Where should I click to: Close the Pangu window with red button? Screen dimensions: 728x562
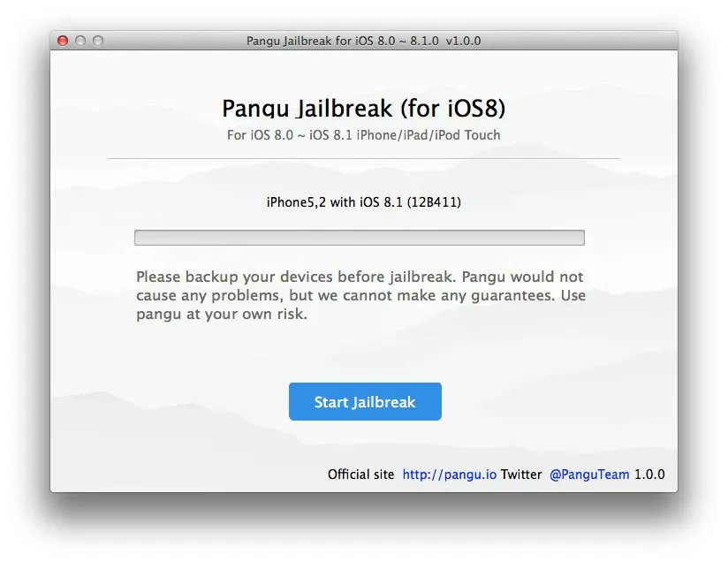[63, 41]
